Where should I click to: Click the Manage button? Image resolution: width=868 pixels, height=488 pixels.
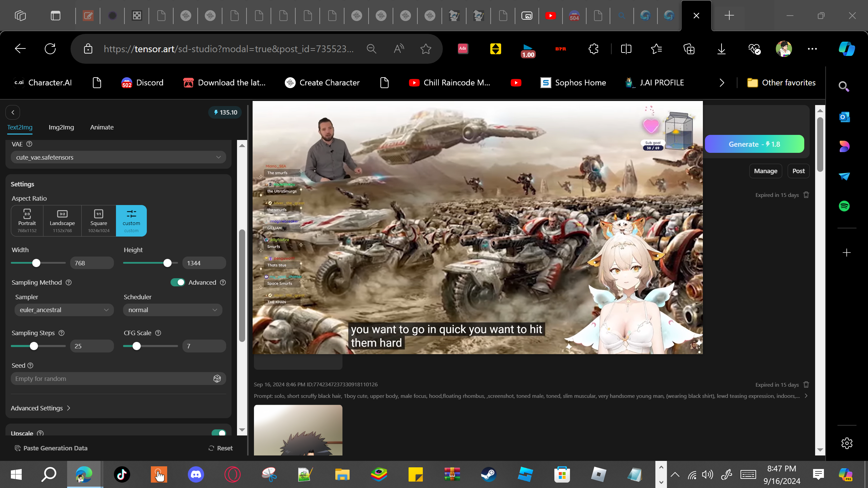coord(766,171)
